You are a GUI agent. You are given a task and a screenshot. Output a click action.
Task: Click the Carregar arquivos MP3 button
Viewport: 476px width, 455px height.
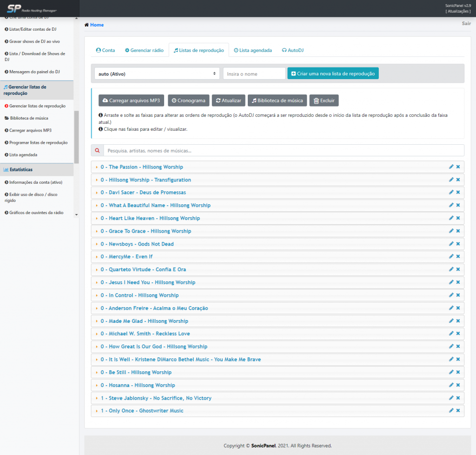click(131, 100)
